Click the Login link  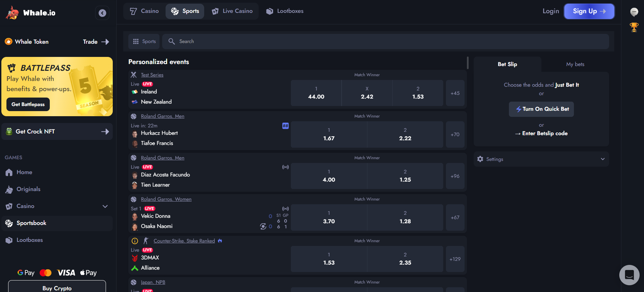(x=551, y=11)
